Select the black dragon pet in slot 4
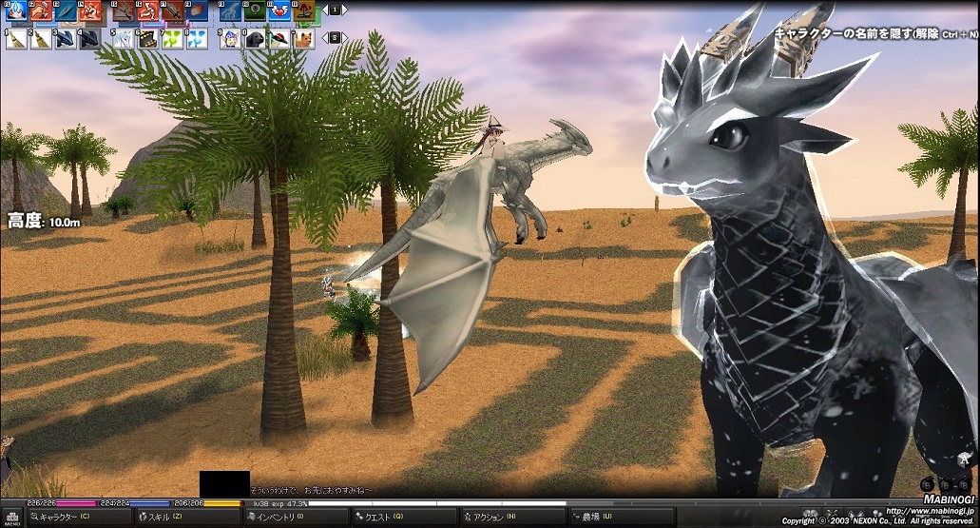 [90, 39]
